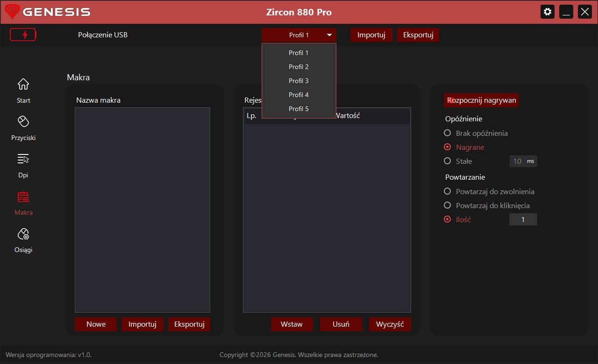Choose Profil 5 from the dropdown list
598x364 pixels.
click(x=299, y=109)
